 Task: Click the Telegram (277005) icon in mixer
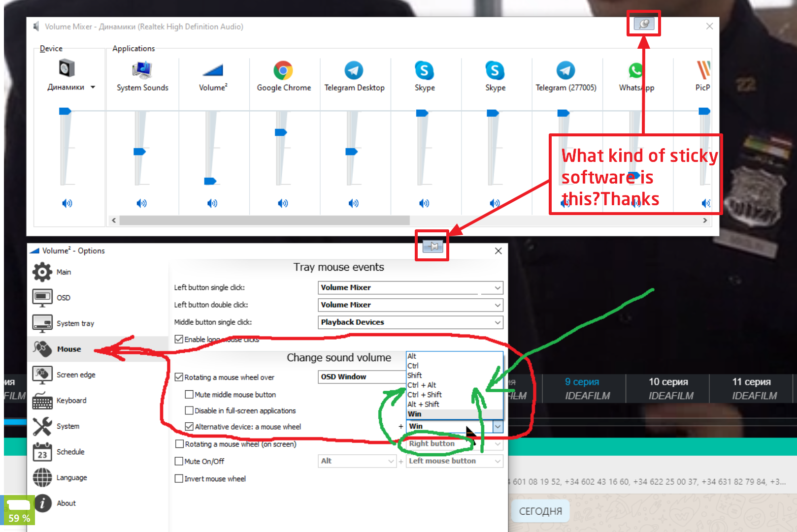(x=565, y=70)
